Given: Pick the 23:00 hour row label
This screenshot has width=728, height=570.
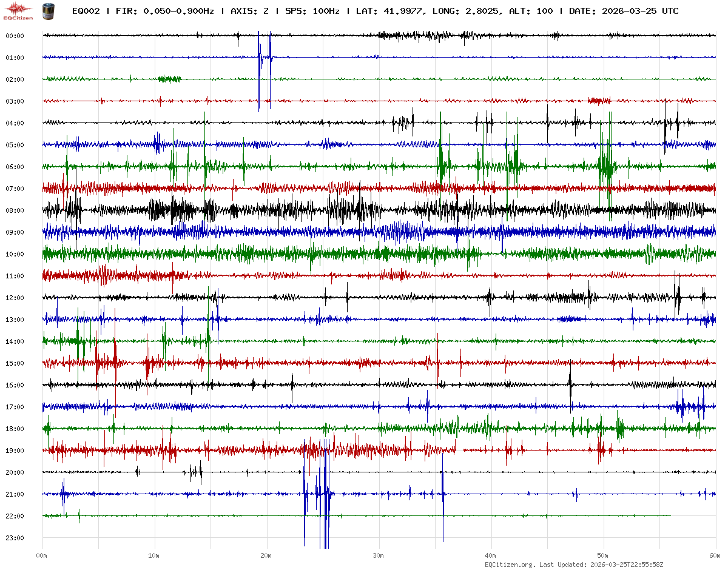Looking at the screenshot, I should click(x=15, y=538).
